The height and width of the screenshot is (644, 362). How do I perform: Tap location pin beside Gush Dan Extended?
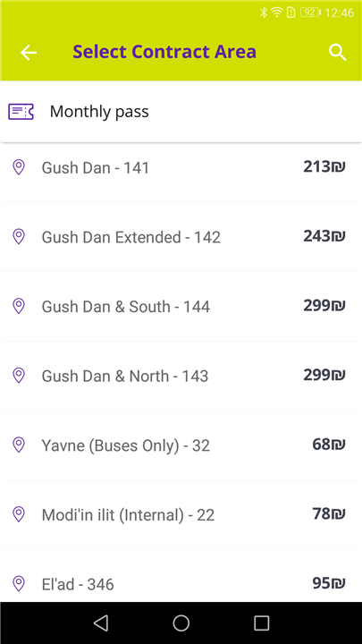tap(19, 236)
